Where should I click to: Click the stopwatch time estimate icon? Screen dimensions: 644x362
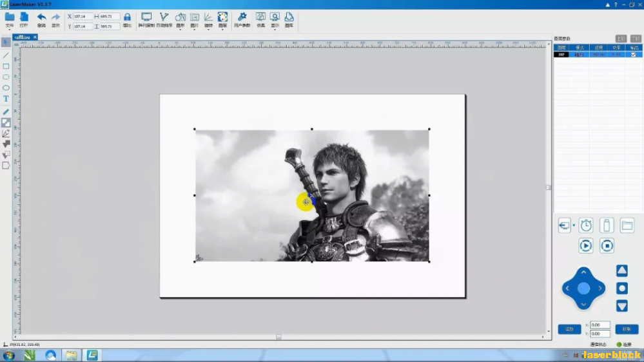pyautogui.click(x=586, y=225)
